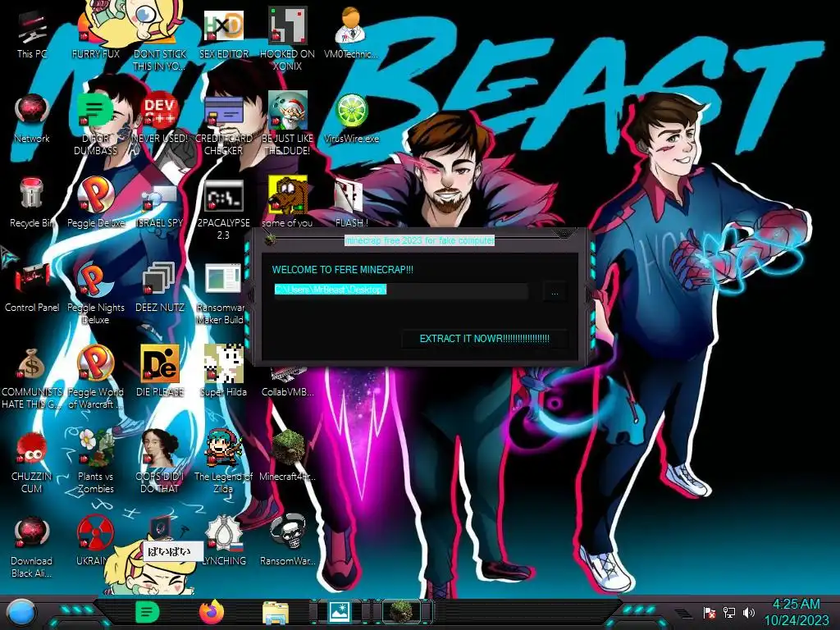This screenshot has height=630, width=840.
Task: Click the green chat app taskbar icon
Action: [148, 612]
